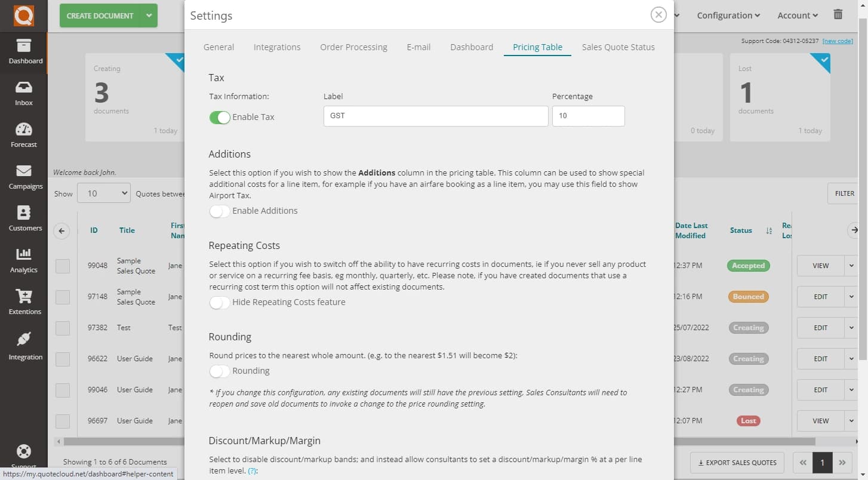Click the trash icon near Account menu
Viewport: 868px width, 480px height.
pyautogui.click(x=838, y=15)
